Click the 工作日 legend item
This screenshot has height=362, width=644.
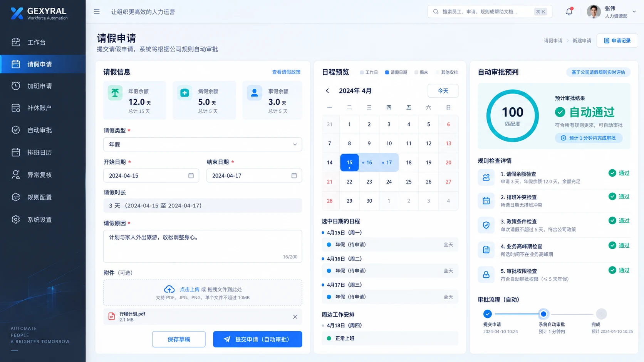[369, 72]
